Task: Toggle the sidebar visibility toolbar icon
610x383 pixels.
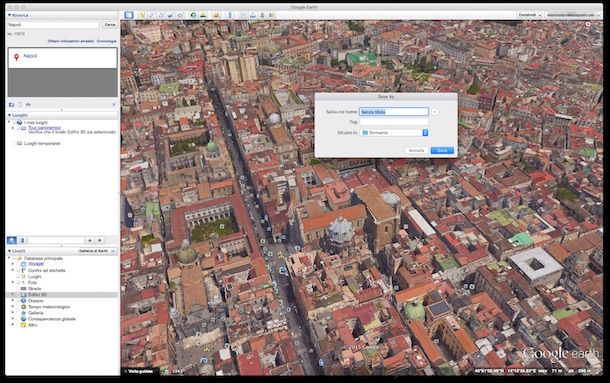Action: point(129,15)
